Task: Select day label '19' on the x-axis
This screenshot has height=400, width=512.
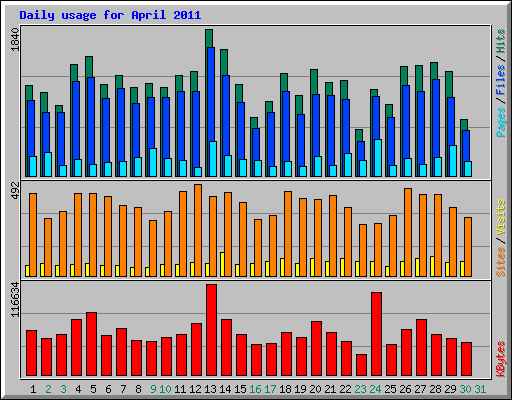Action: point(300,389)
